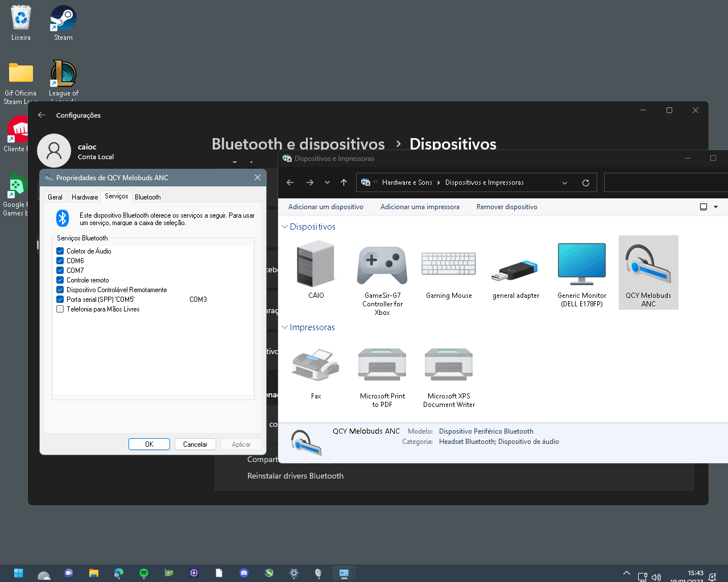The width and height of the screenshot is (728, 582).
Task: Click the general adapter USB icon
Action: pyautogui.click(x=515, y=271)
